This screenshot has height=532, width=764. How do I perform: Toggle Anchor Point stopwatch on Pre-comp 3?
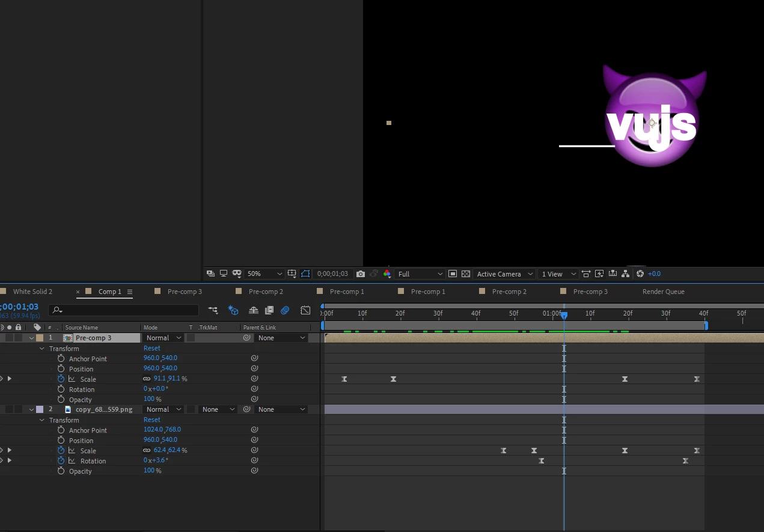coord(61,358)
